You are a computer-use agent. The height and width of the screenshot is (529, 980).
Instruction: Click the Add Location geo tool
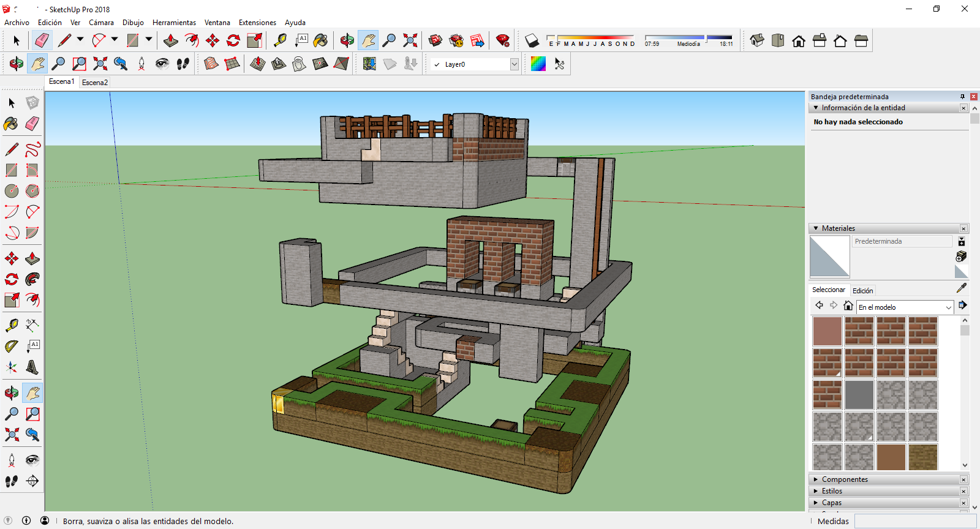click(x=369, y=64)
